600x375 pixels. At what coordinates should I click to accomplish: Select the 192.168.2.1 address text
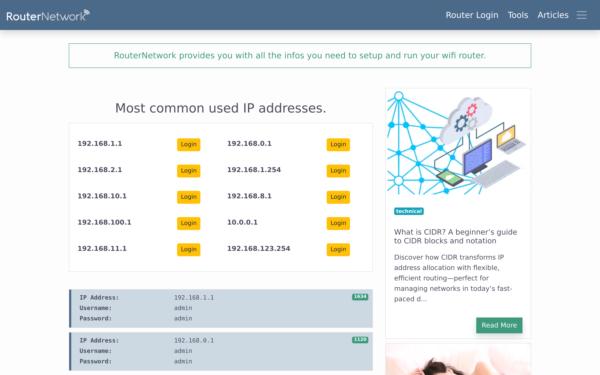tap(99, 170)
